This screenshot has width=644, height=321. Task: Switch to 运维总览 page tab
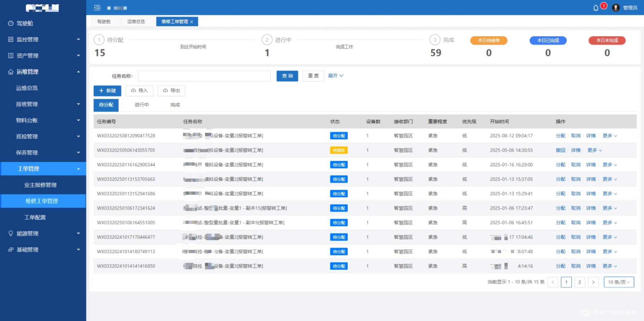(136, 22)
